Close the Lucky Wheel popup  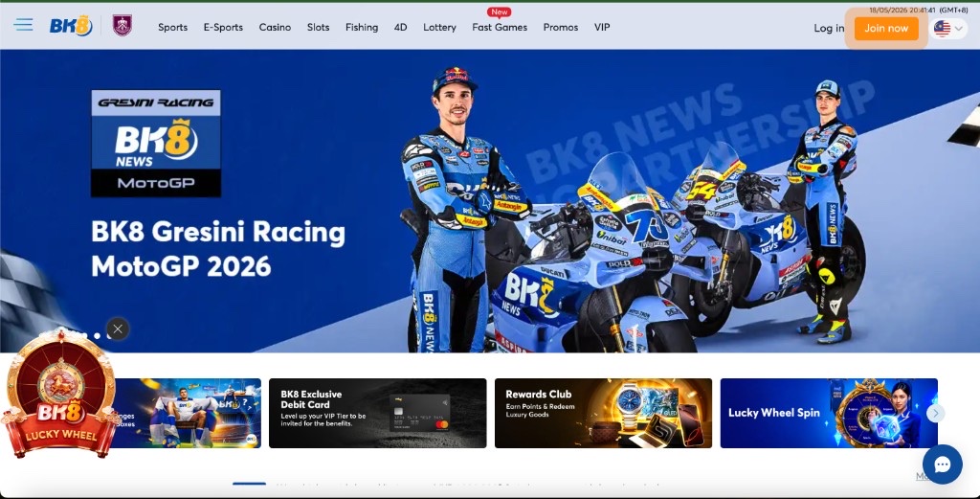tap(118, 329)
